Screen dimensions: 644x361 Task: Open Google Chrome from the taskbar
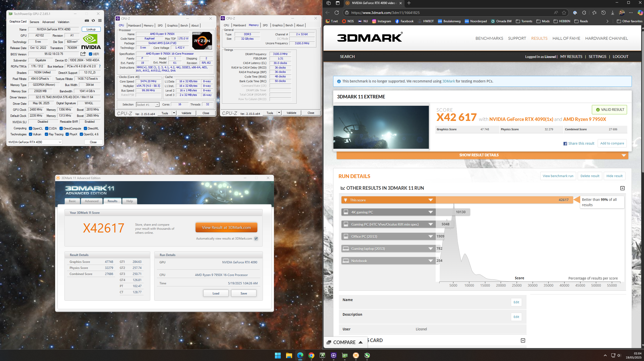tap(311, 355)
